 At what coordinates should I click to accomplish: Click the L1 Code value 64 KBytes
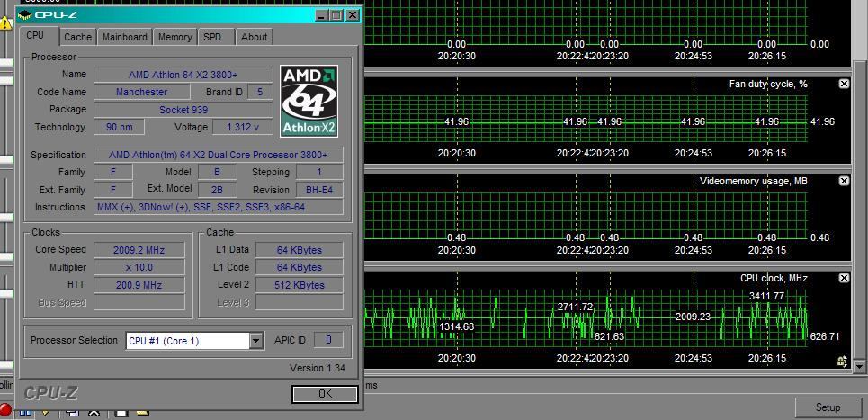point(299,267)
